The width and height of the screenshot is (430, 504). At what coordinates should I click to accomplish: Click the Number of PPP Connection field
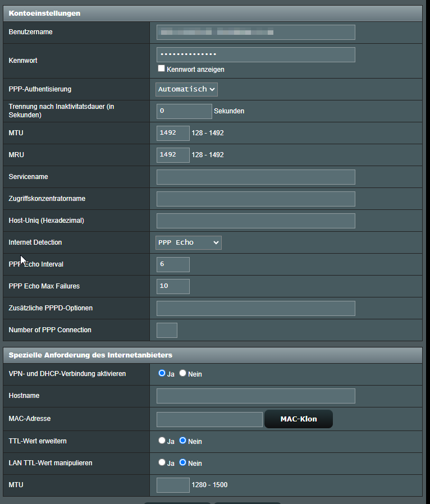tap(167, 330)
